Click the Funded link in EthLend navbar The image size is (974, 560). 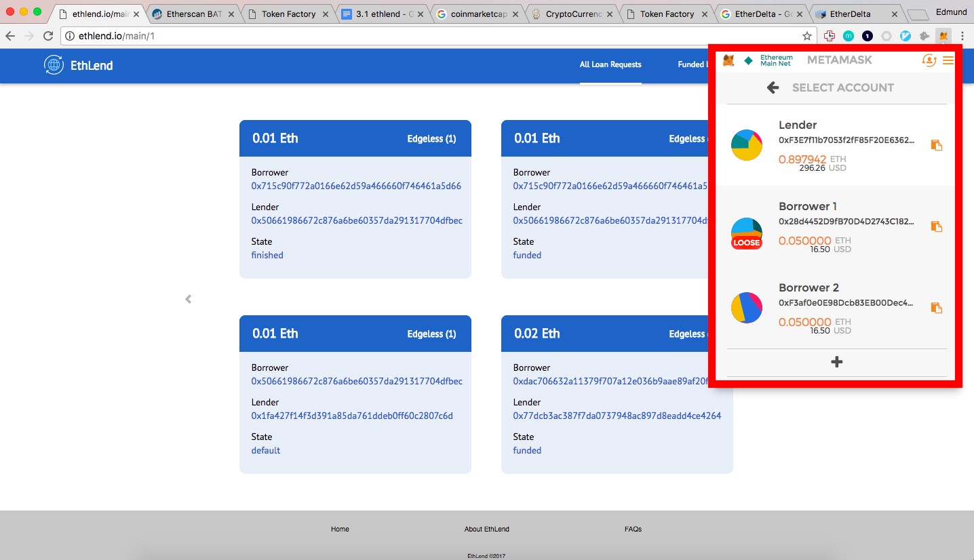(692, 64)
